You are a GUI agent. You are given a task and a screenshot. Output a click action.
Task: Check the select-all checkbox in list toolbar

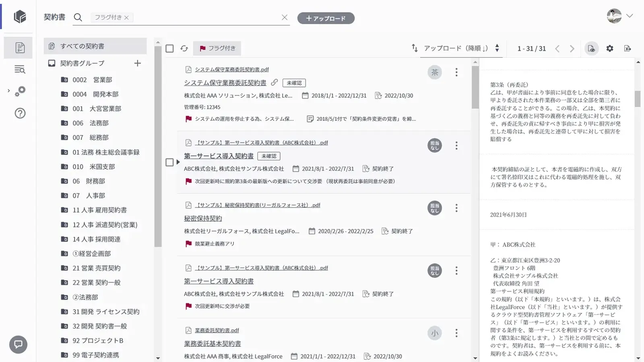(170, 48)
